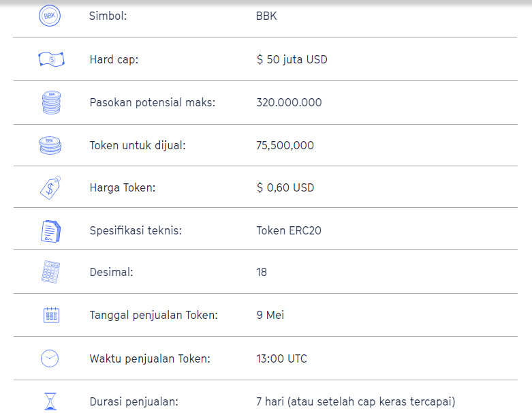This screenshot has height=413, width=532.
Task: Click the '$ 0,60 USD' token price
Action: point(285,187)
